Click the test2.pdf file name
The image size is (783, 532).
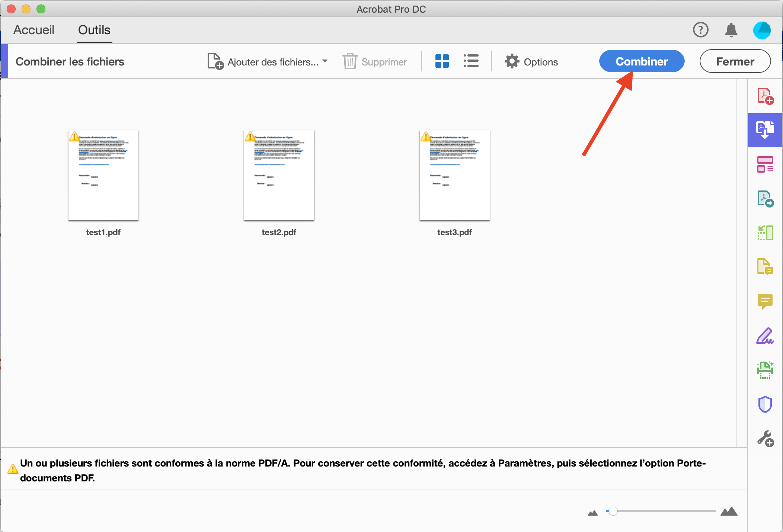(279, 232)
